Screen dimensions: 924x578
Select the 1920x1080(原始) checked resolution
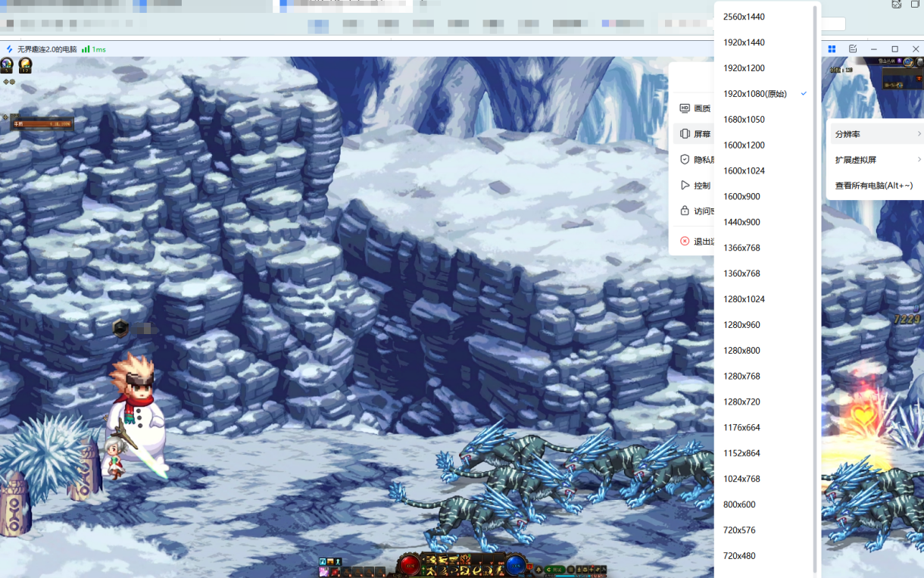point(755,94)
